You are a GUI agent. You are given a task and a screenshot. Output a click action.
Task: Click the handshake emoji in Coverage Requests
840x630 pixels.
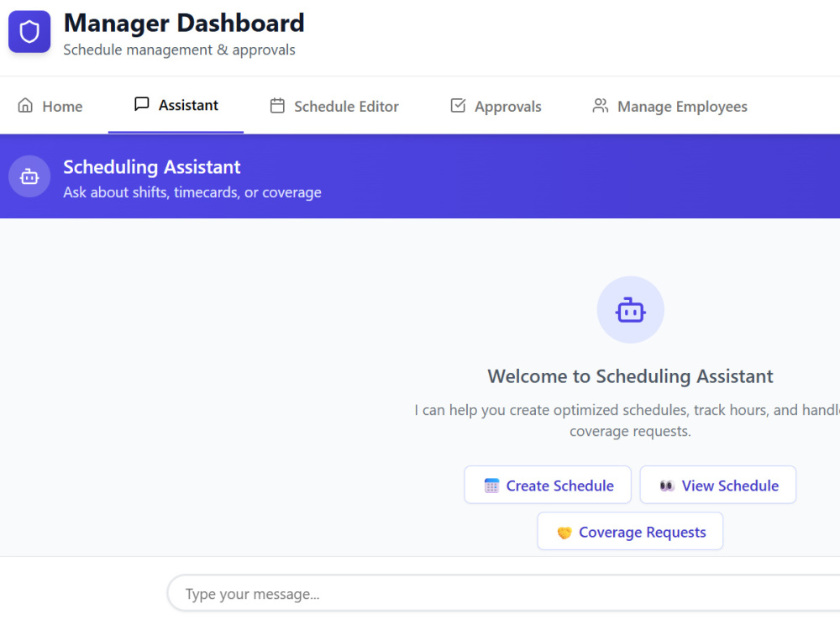click(x=564, y=533)
